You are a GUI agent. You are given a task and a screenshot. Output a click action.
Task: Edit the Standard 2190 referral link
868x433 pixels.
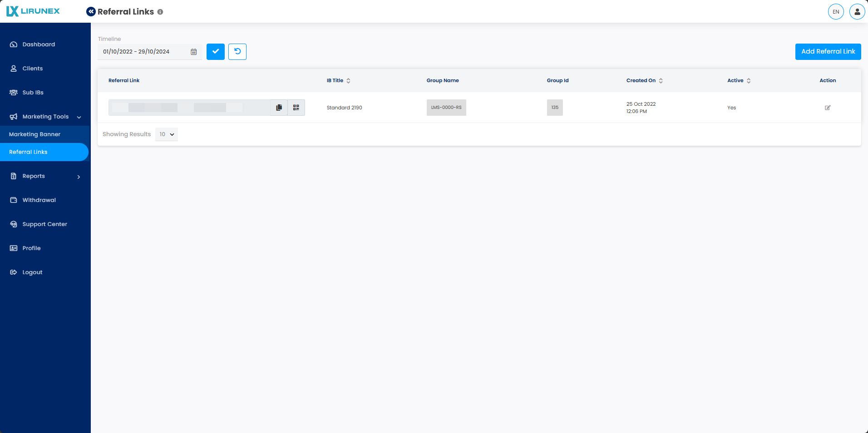(x=827, y=108)
